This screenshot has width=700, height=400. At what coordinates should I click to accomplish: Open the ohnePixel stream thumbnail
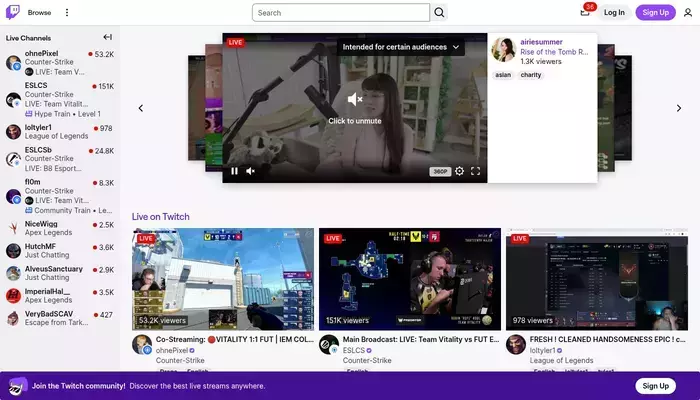point(223,279)
